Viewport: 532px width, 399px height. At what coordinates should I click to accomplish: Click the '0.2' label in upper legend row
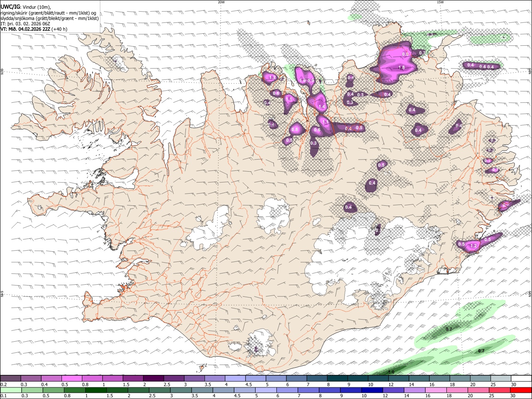[x=3, y=384]
